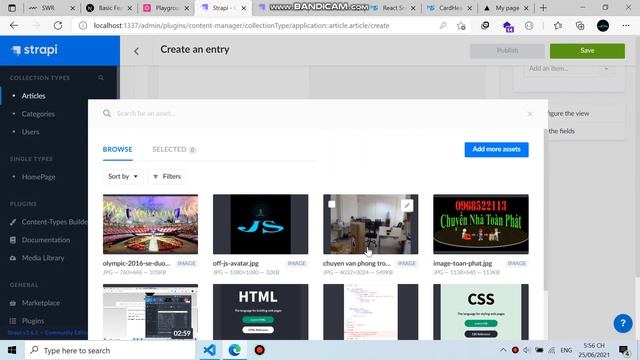The height and width of the screenshot is (360, 640).
Task: Expand the Sort by dropdown
Action: (123, 176)
